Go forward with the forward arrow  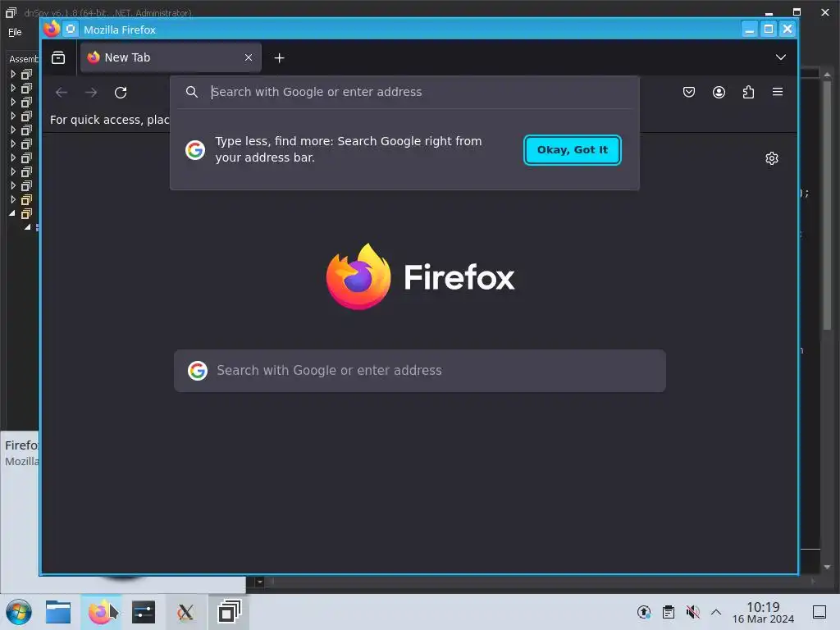coord(91,92)
